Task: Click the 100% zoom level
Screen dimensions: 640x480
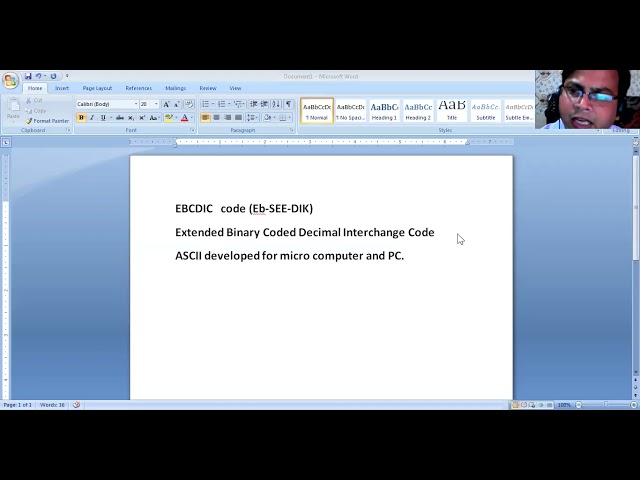Action: (564, 405)
